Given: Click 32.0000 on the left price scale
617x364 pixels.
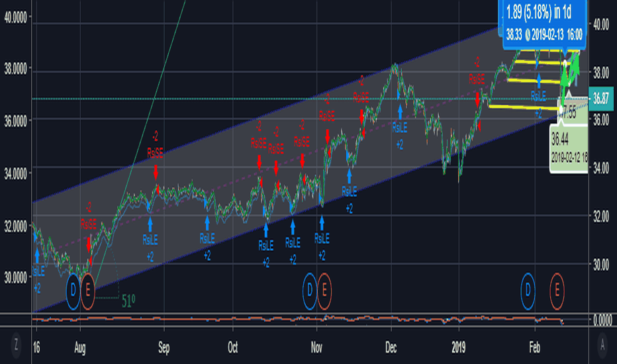Looking at the screenshot, I should click(16, 226).
